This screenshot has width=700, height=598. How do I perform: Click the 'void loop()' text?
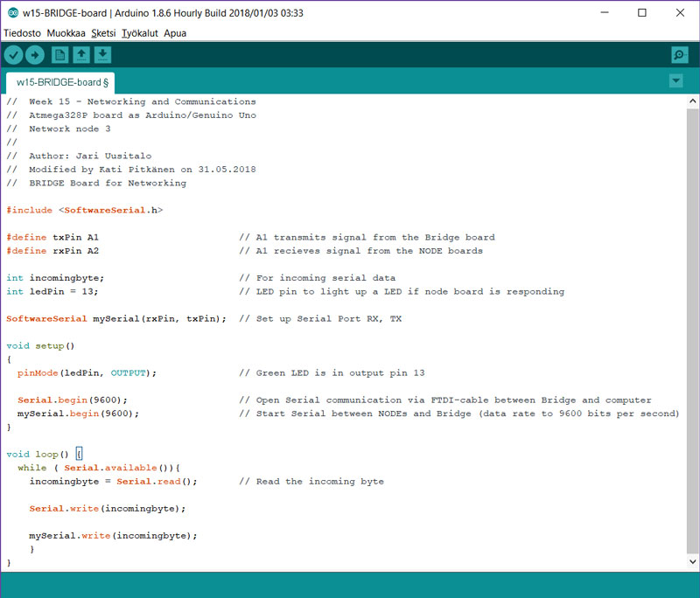click(x=38, y=455)
